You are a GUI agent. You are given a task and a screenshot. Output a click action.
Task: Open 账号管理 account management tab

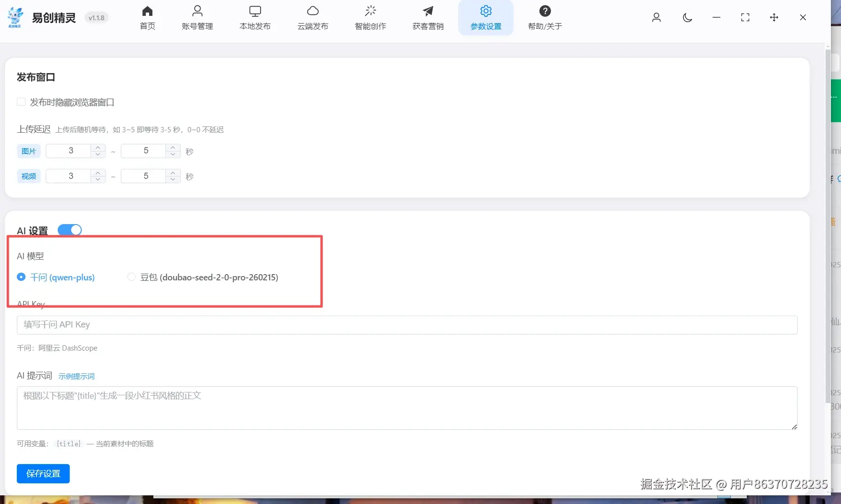tap(197, 18)
